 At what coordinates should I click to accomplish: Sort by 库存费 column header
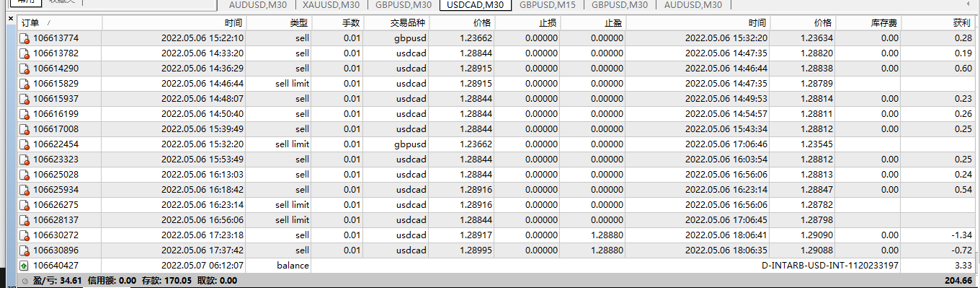(x=869, y=24)
